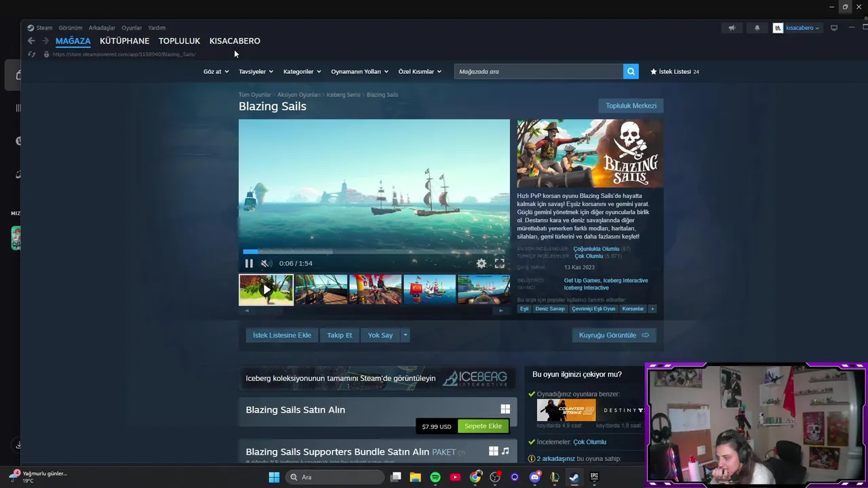Open the KISACABERO profile tab

click(235, 41)
